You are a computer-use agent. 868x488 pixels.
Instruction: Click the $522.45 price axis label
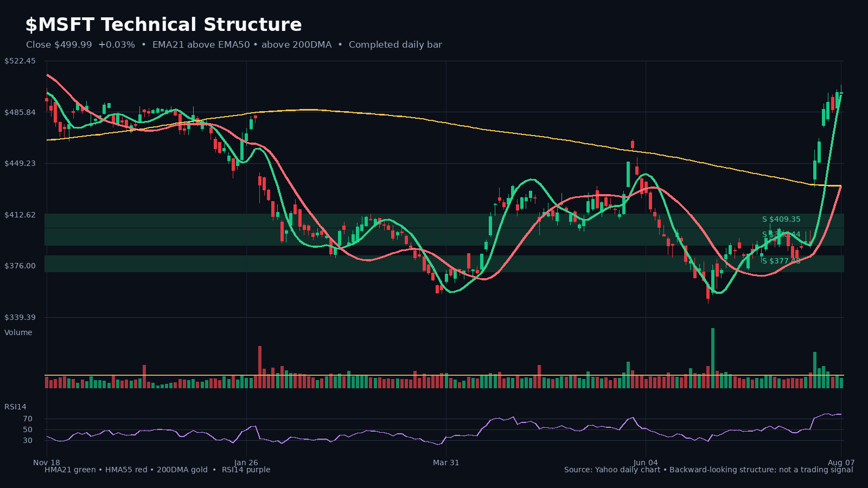20,61
